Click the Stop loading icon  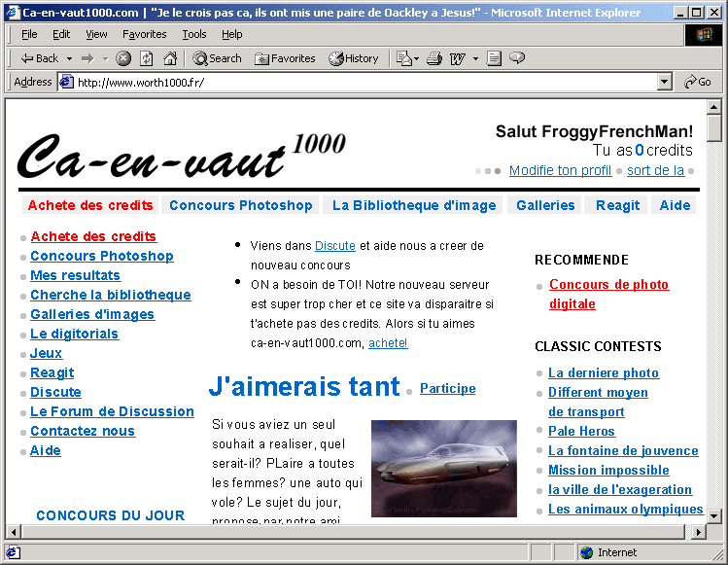click(123, 58)
